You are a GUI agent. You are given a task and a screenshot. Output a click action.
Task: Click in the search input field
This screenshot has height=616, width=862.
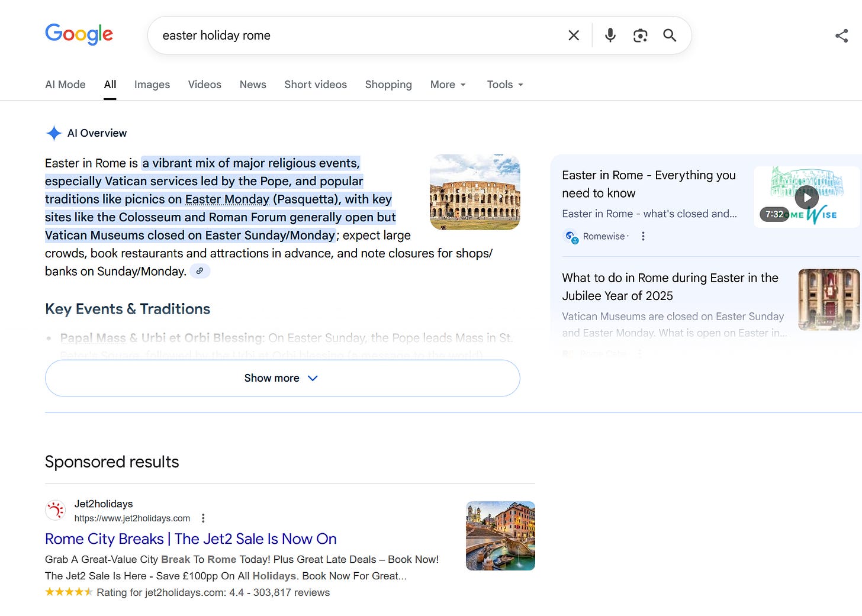[355, 36]
